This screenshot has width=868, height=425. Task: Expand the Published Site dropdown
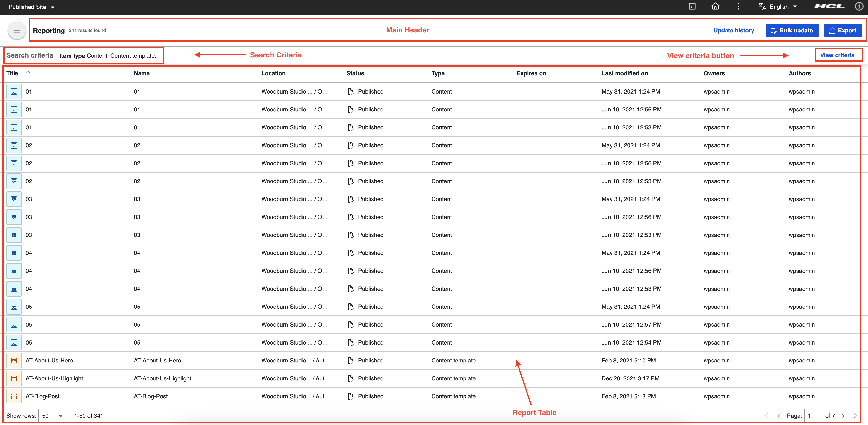[x=32, y=7]
